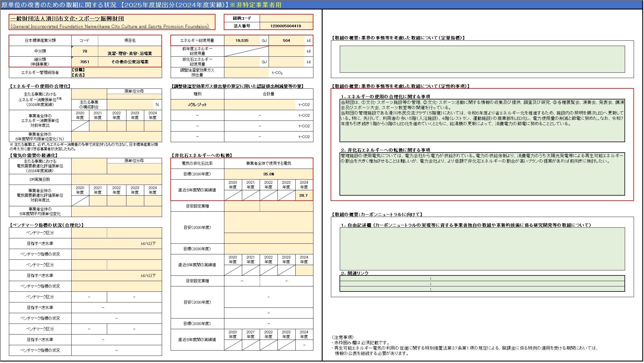The height and width of the screenshot is (363, 644).
Task: Click the カーボンニュートラル 自由記述欄 text box
Action: pos(482,249)
